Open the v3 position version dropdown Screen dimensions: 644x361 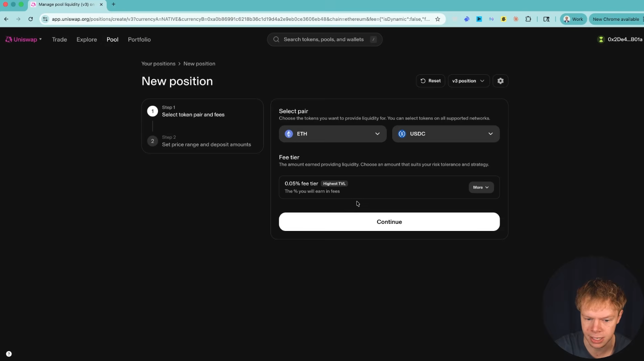pyautogui.click(x=469, y=81)
